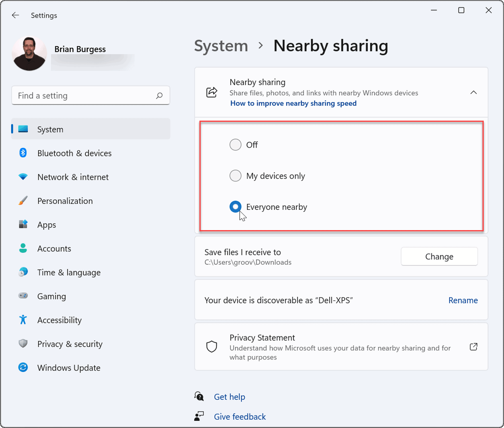Open the Apps section
The image size is (504, 428).
47,225
